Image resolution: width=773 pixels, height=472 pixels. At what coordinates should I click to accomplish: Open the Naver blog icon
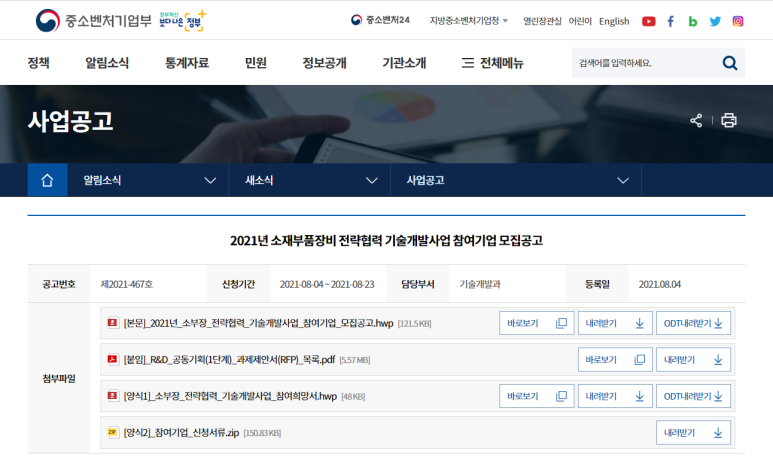(693, 21)
